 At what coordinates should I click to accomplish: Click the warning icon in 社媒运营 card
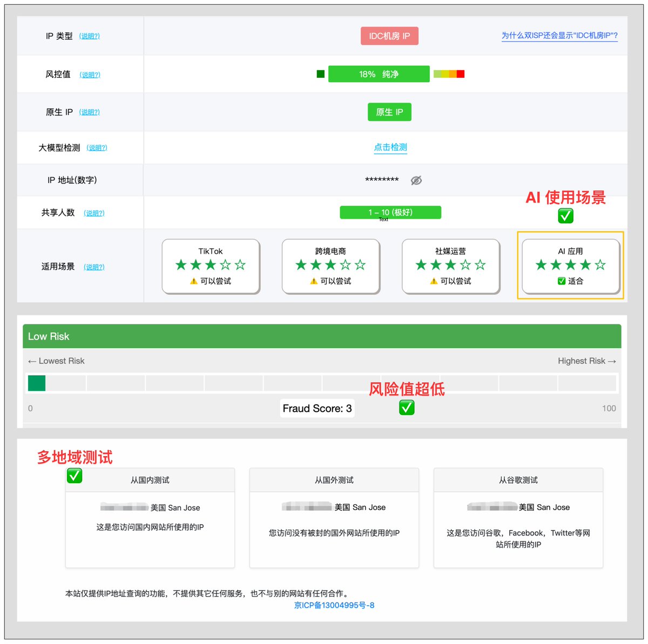pyautogui.click(x=434, y=281)
